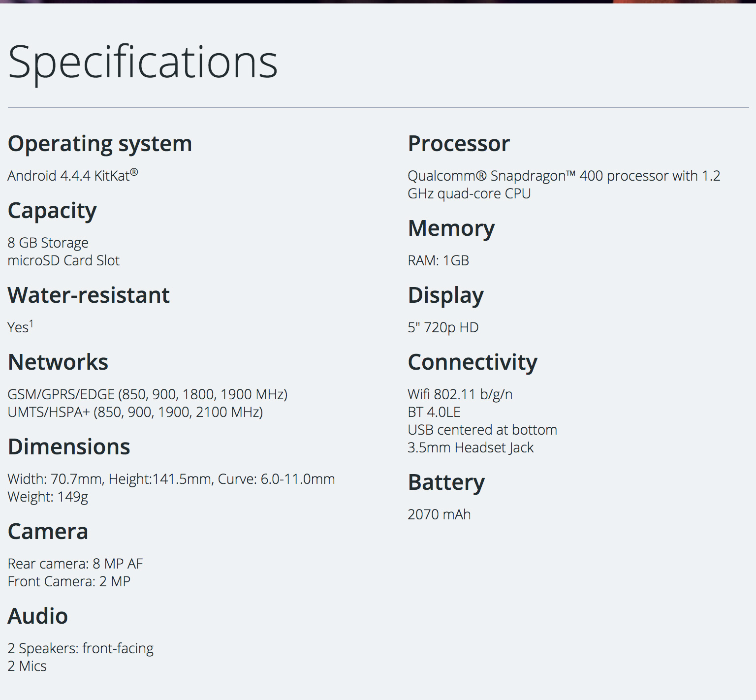Click the microSD Card Slot line
Image resolution: width=756 pixels, height=700 pixels.
point(63,260)
